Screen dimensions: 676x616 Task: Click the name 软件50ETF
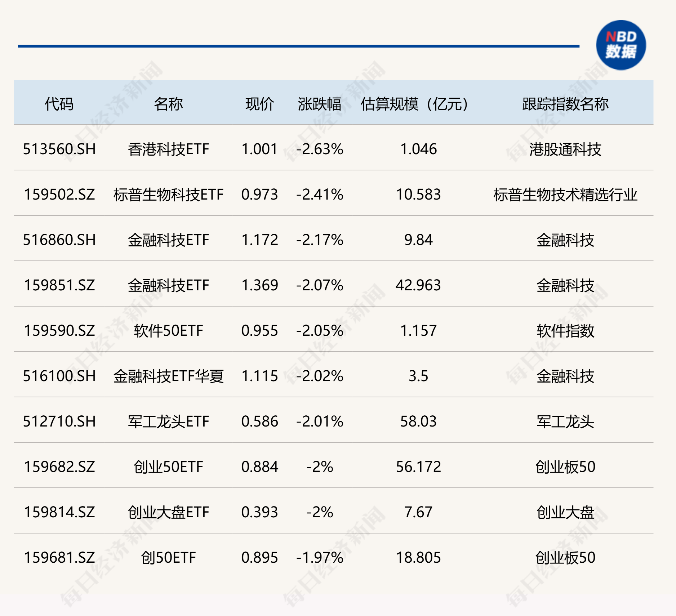tap(168, 331)
